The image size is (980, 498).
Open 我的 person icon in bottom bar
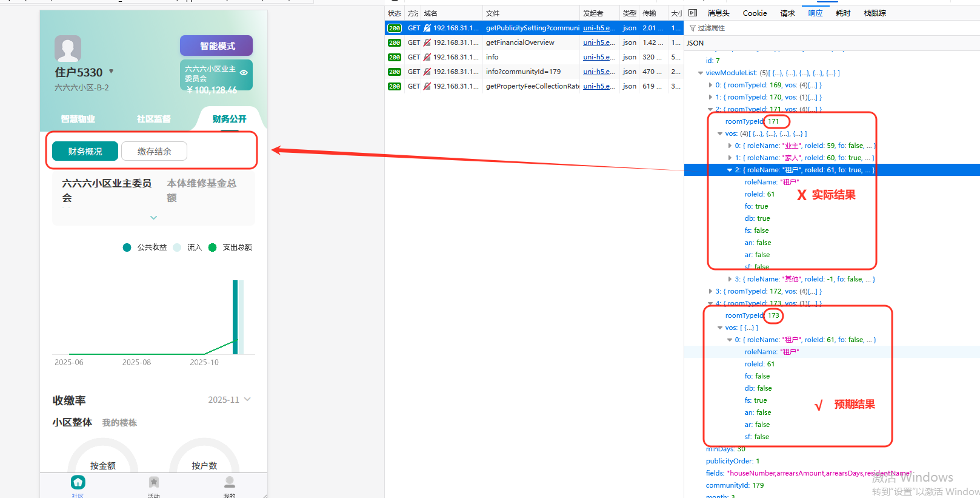click(x=229, y=483)
